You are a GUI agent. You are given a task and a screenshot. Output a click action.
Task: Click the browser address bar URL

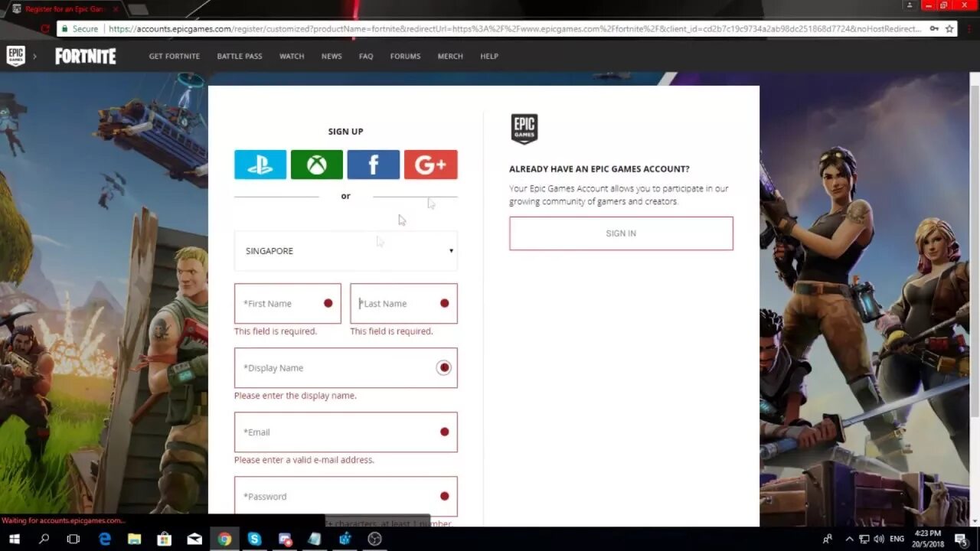click(x=514, y=28)
